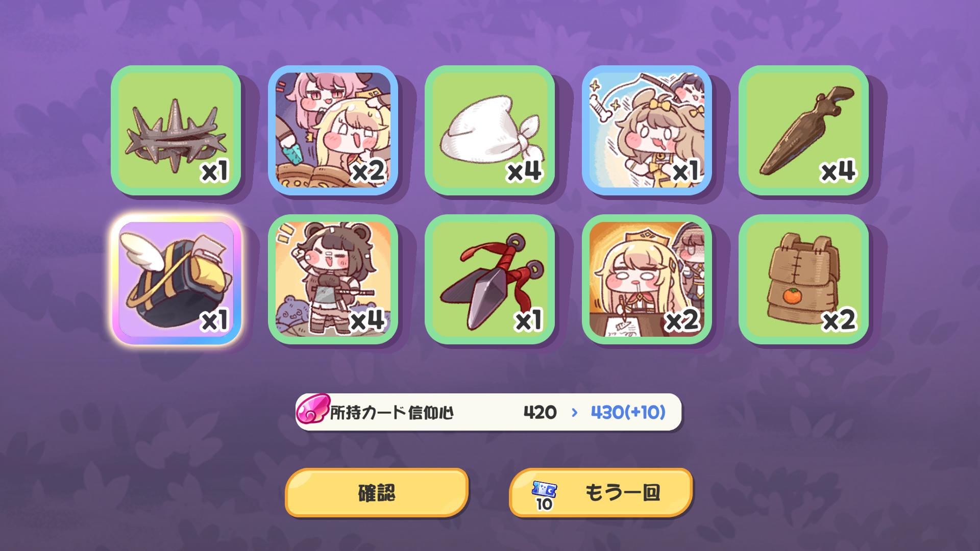Click the 所持カード信仰心 label
This screenshot has width=980, height=551.
click(391, 412)
